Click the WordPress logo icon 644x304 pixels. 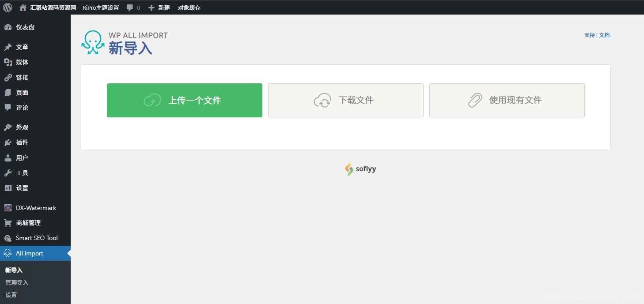8,7
